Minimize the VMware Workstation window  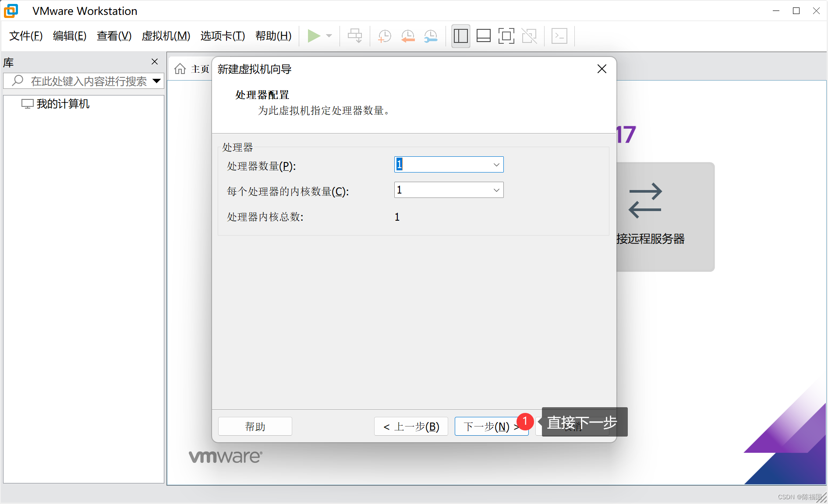tap(776, 11)
